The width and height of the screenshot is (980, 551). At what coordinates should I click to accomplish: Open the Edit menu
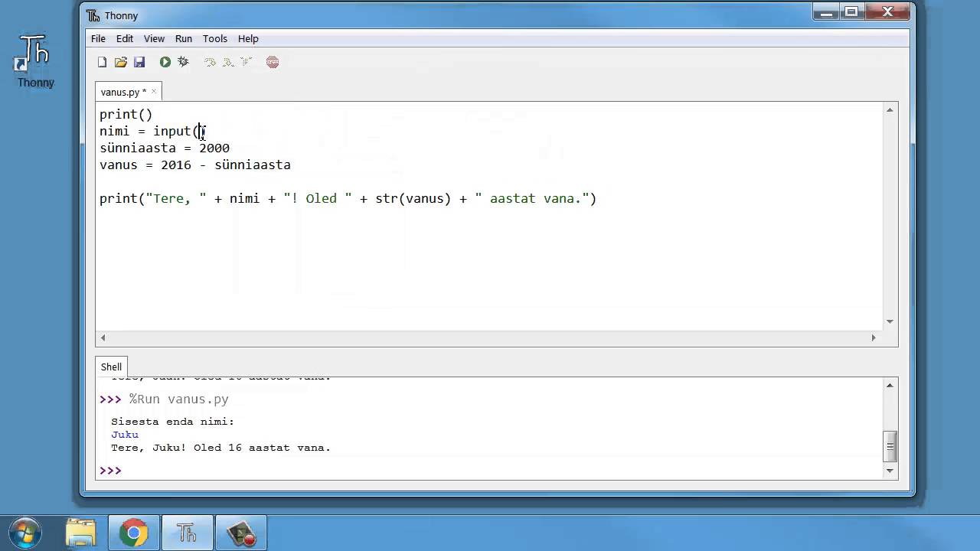pos(125,38)
